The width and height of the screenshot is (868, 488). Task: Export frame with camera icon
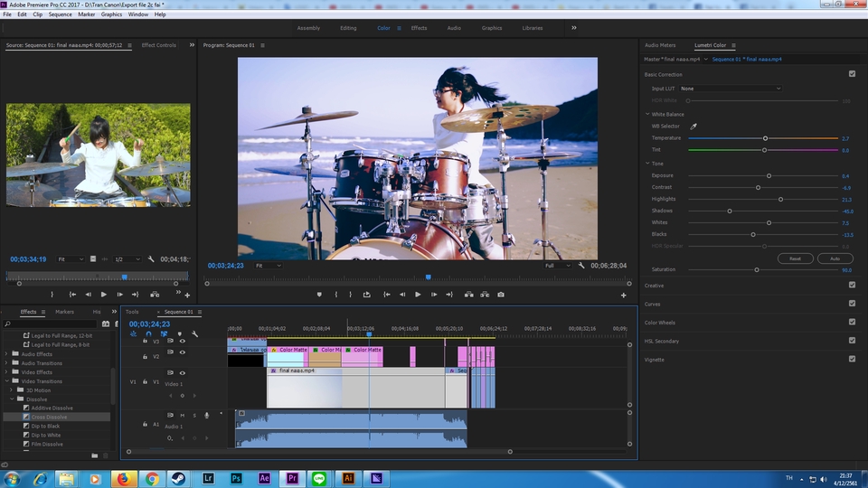click(500, 295)
